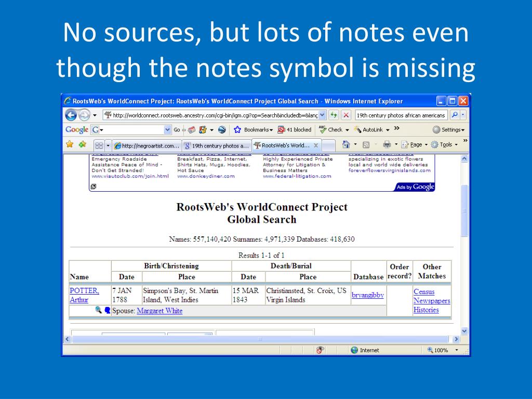The width and height of the screenshot is (532, 399).
Task: Open the Bookmarks star menu
Action: (x=253, y=129)
